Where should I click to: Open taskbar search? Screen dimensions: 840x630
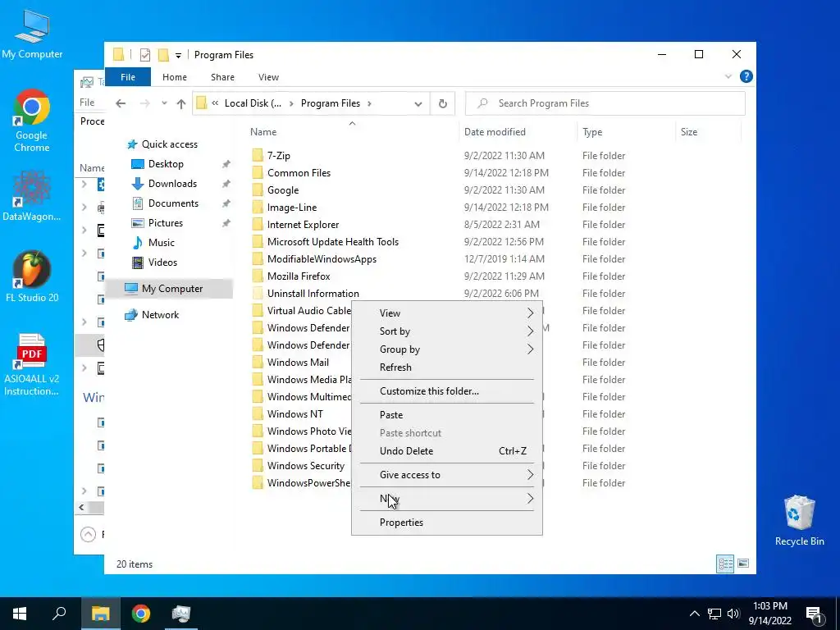click(x=59, y=614)
